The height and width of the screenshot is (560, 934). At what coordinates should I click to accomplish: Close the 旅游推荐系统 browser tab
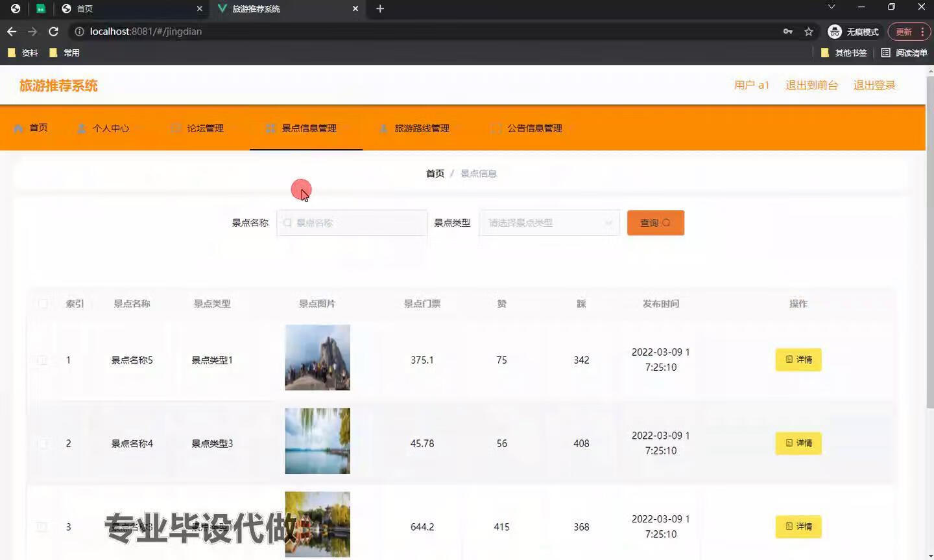point(355,8)
